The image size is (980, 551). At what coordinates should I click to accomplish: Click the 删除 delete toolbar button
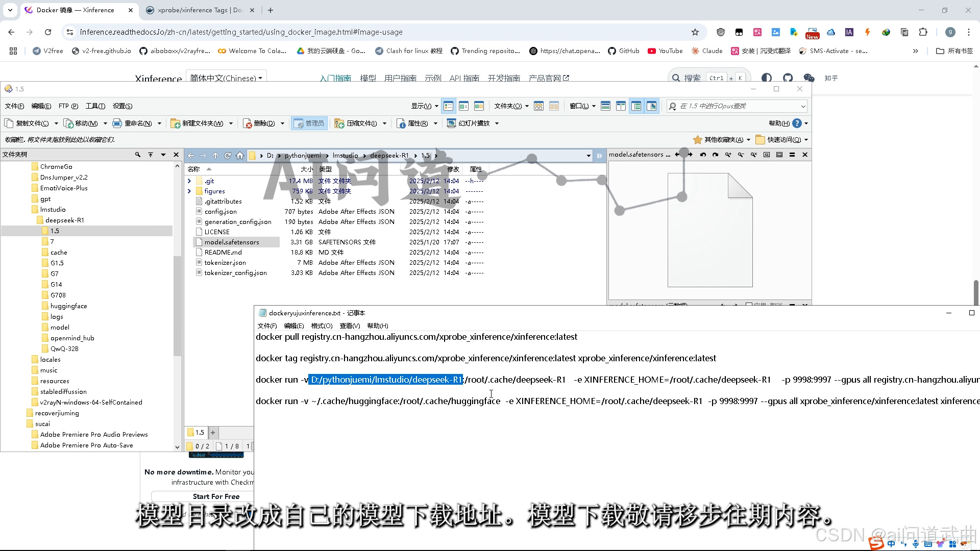point(259,123)
